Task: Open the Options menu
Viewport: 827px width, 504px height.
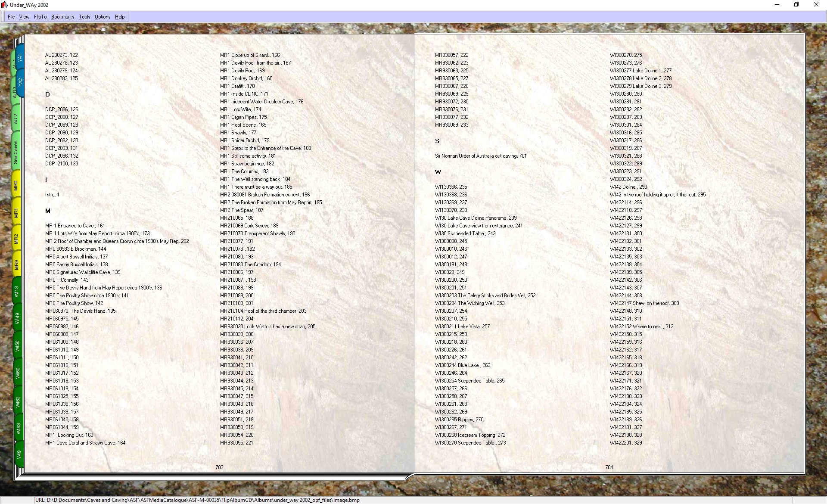Action: tap(103, 17)
